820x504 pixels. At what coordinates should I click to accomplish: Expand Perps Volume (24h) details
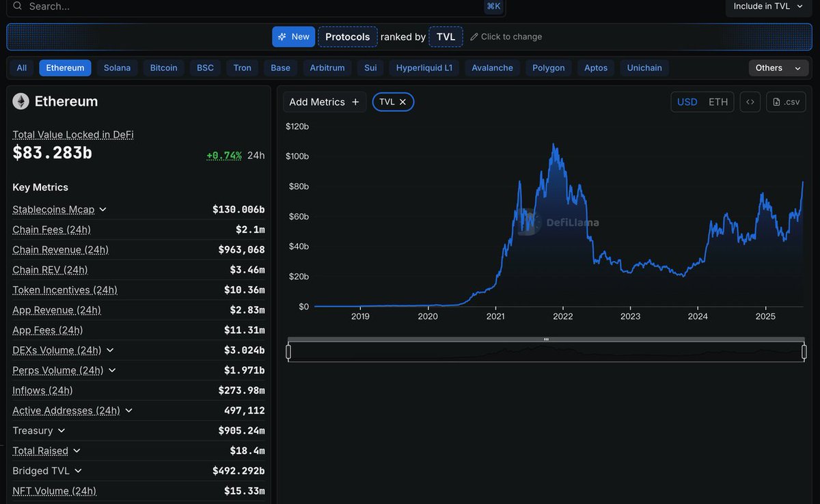[x=112, y=370]
